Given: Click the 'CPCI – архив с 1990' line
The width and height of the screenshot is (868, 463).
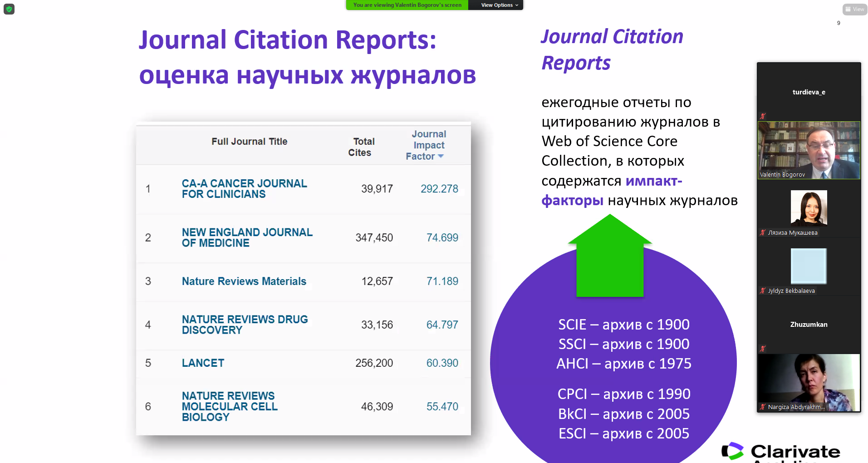Looking at the screenshot, I should pos(624,394).
